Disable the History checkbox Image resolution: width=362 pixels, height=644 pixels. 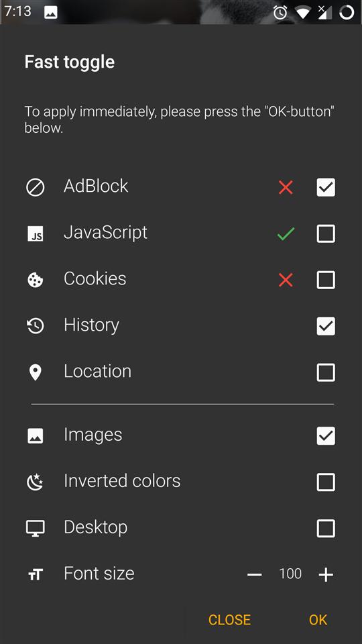click(x=326, y=326)
